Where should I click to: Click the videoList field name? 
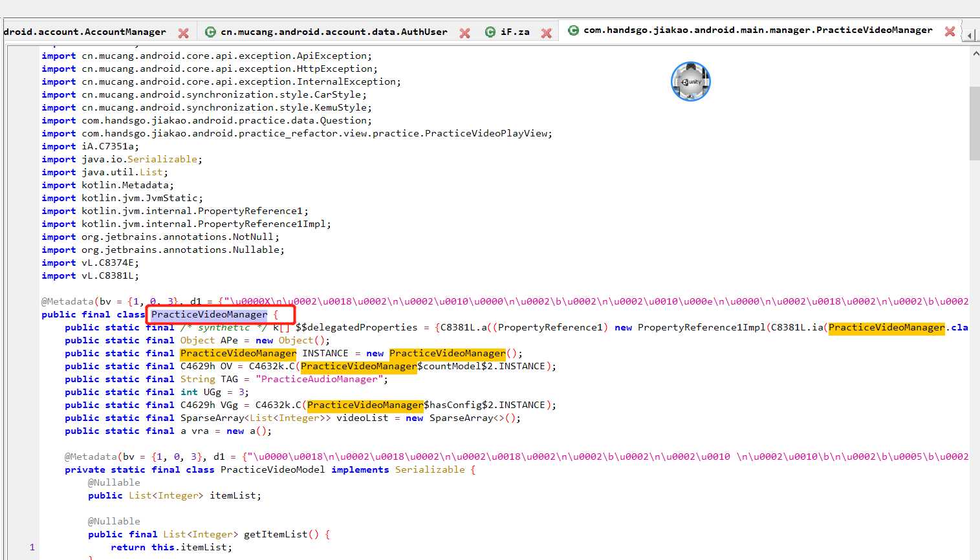click(362, 418)
